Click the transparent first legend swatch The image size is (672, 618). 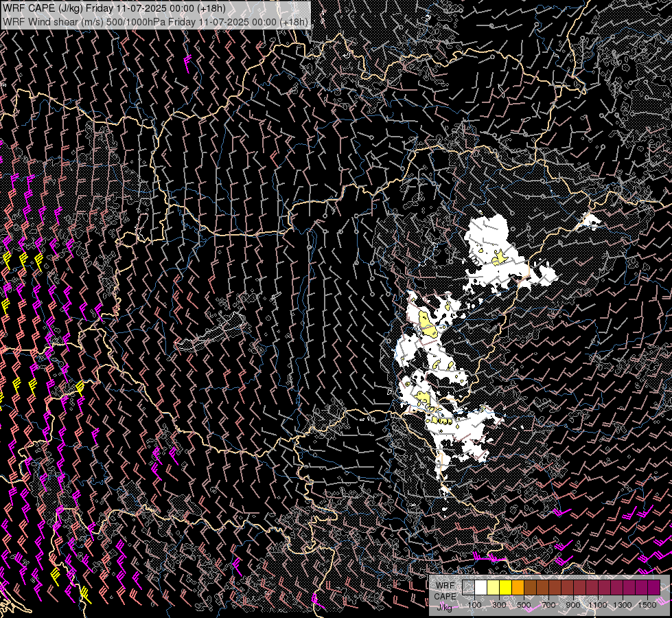click(468, 587)
